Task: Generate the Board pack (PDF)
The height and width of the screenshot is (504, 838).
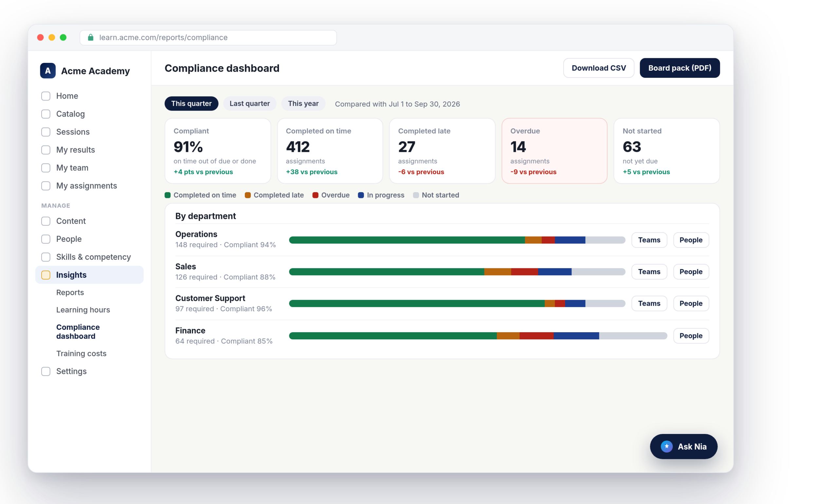Action: 679,68
